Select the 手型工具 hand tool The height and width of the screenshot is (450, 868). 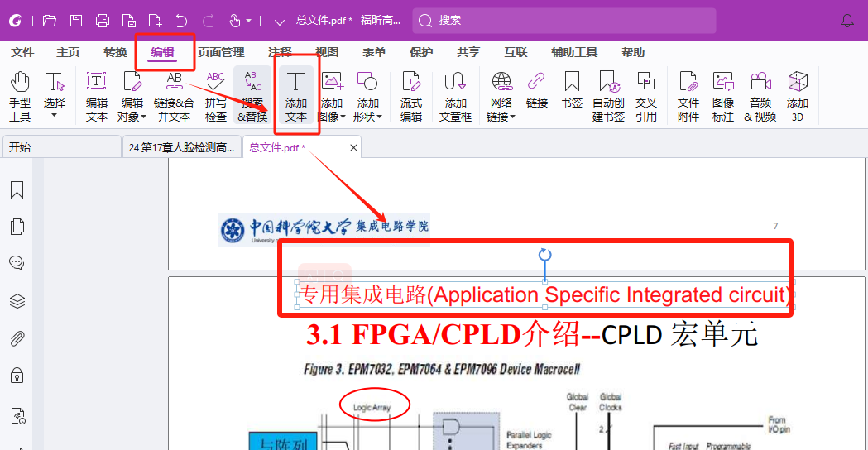point(20,96)
